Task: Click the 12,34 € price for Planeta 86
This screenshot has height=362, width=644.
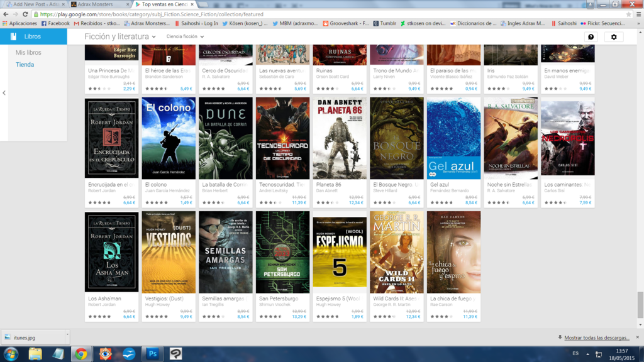Action: click(x=356, y=203)
